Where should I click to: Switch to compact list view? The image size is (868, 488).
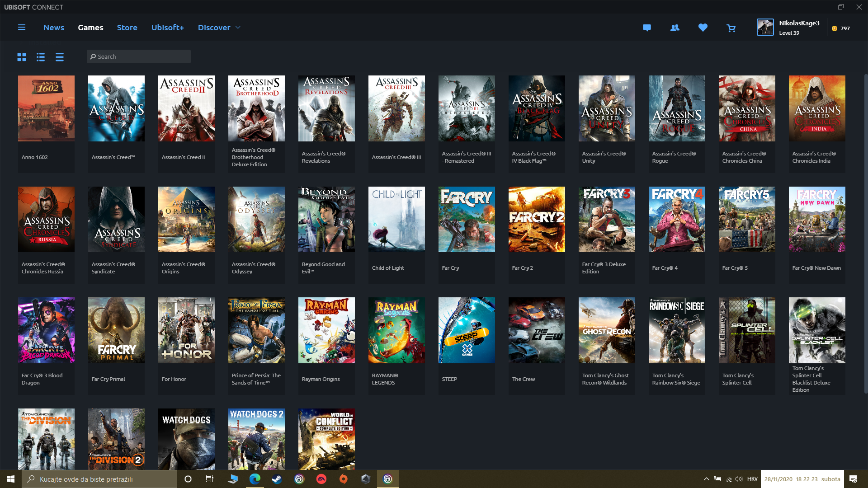click(x=60, y=57)
